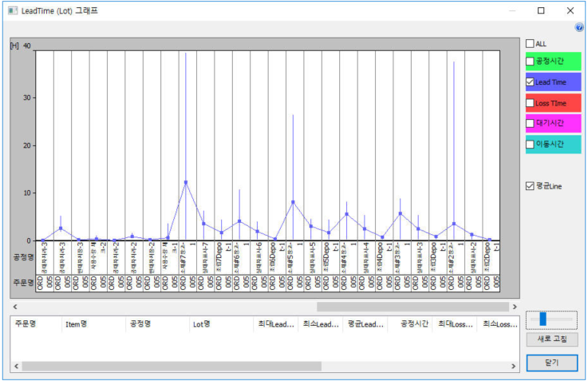Viewport: 588px width, 381px height.
Task: Click the table scrollbar right arrow
Action: [x=515, y=367]
